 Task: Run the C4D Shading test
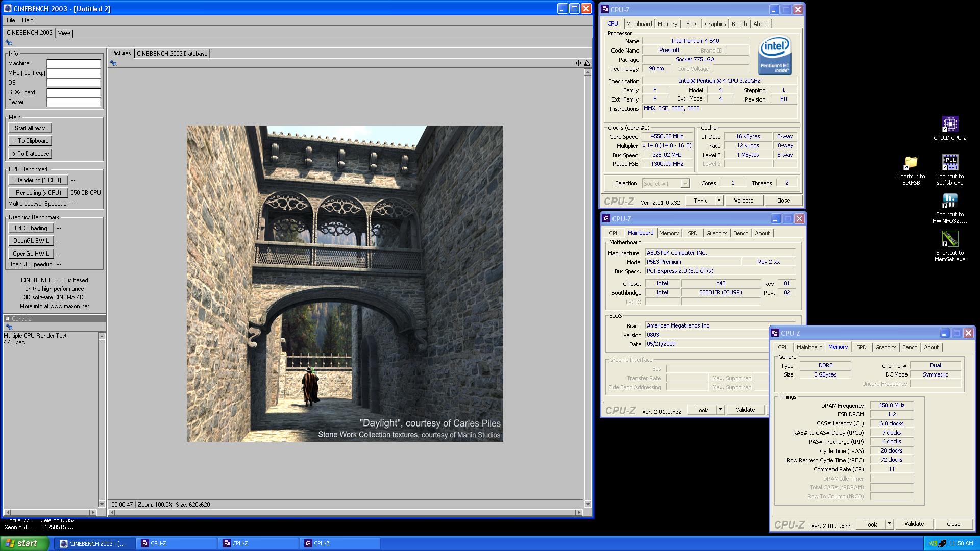click(31, 228)
